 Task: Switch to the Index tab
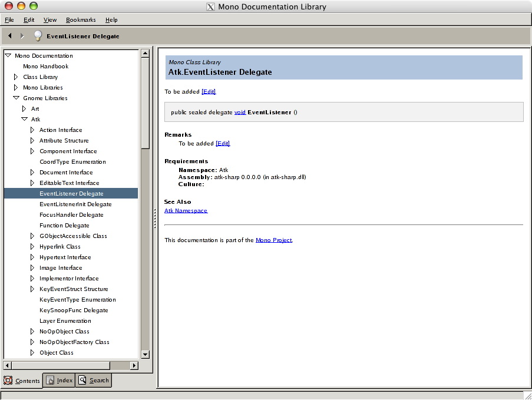coord(60,381)
